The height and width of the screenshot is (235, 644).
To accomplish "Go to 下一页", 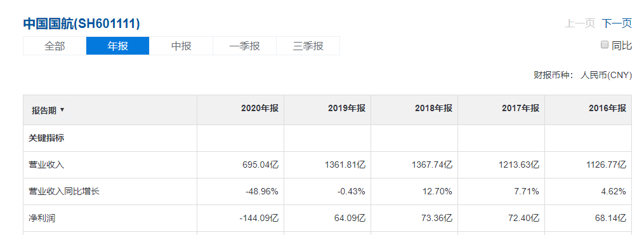I will 617,23.
